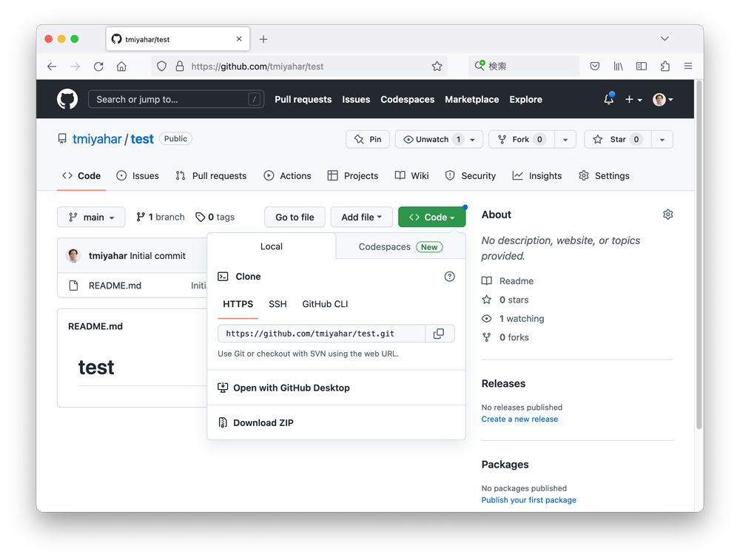Open Firefox hamburger menu

pyautogui.click(x=688, y=67)
